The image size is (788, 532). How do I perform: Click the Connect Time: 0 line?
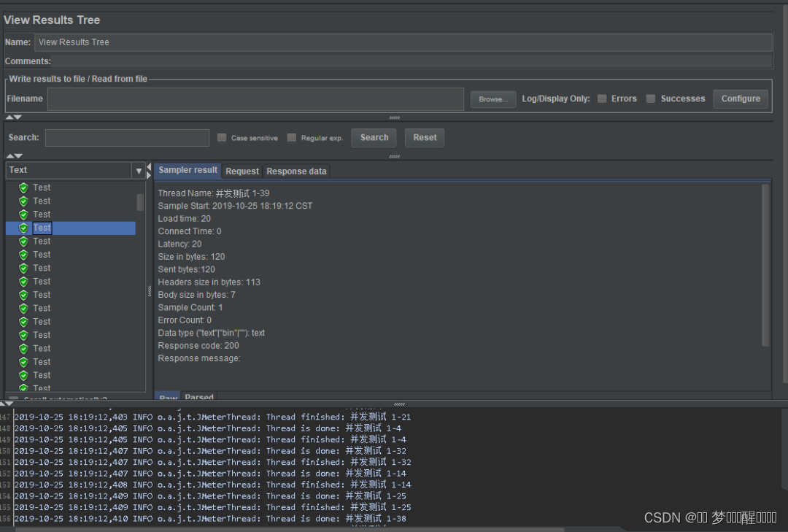point(190,231)
